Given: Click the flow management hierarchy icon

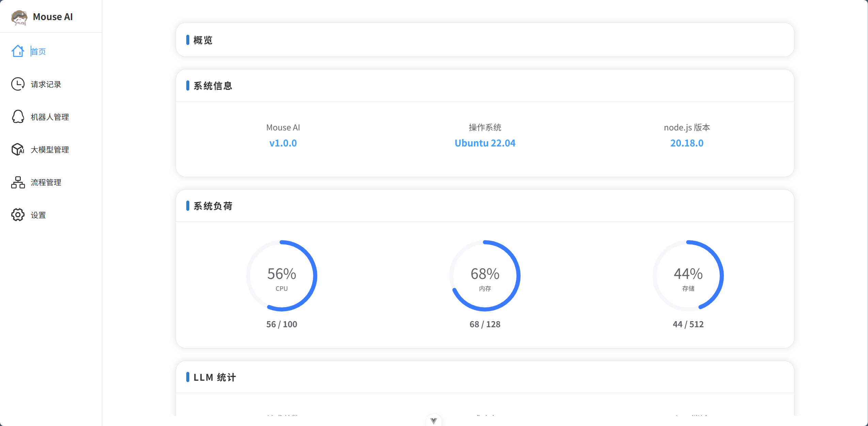Looking at the screenshot, I should [x=18, y=182].
